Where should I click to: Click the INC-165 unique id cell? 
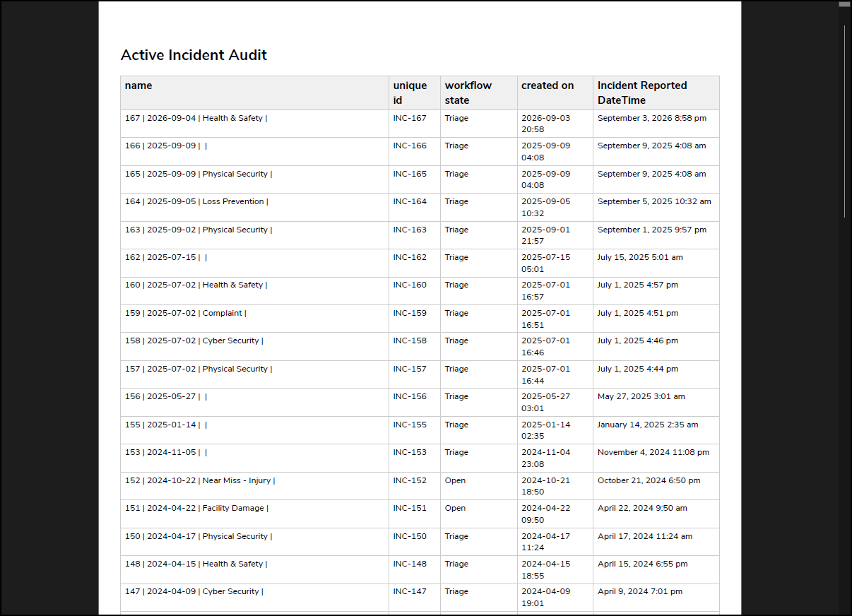click(x=415, y=179)
